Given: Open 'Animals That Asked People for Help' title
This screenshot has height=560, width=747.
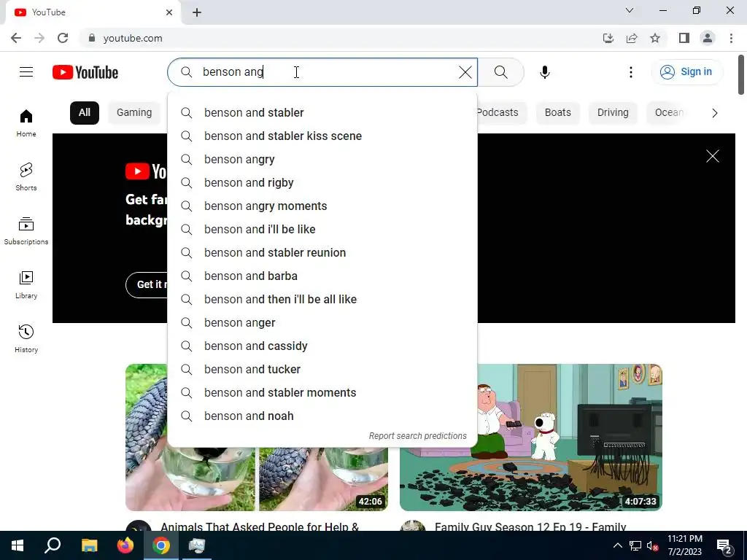Looking at the screenshot, I should pos(260,526).
